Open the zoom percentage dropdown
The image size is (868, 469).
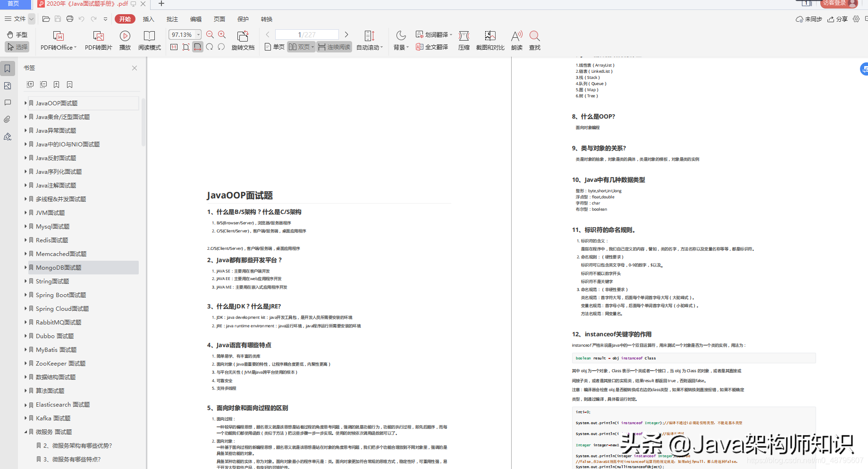(x=199, y=34)
